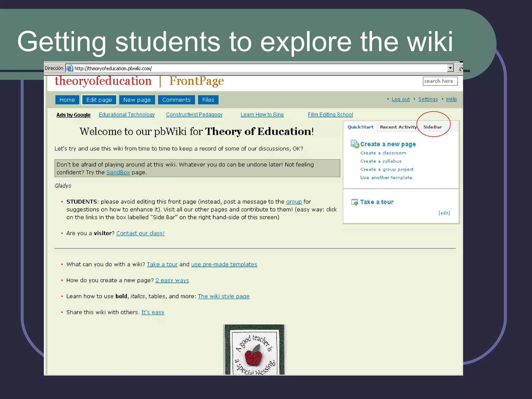Click the Log out link
The width and height of the screenshot is (532, 399).
click(401, 99)
